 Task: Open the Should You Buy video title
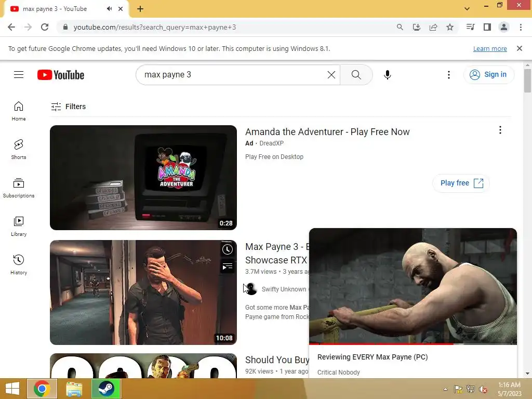277,360
